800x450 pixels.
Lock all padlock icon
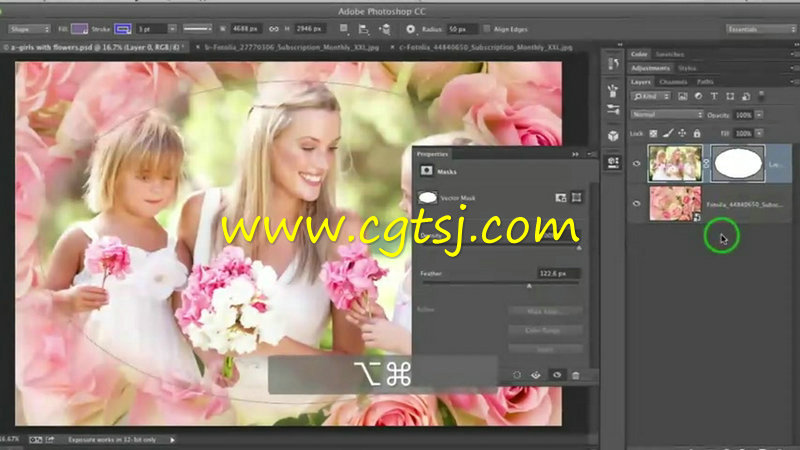(x=697, y=133)
